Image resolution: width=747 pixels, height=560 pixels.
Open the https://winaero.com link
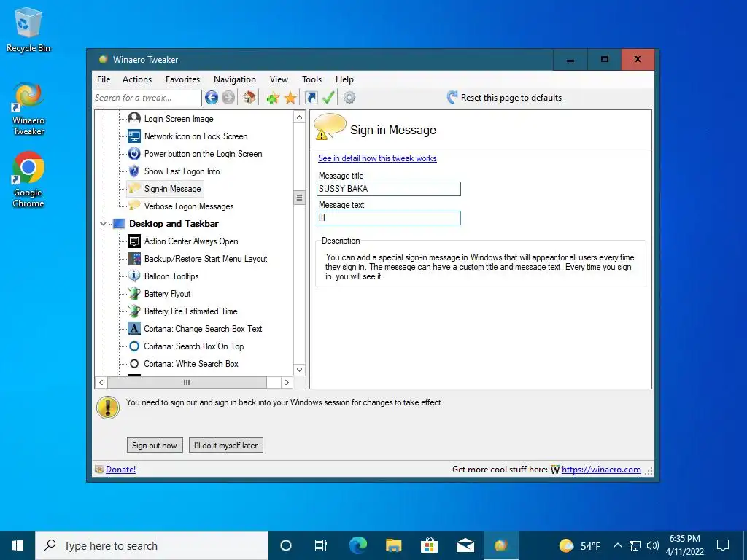601,470
